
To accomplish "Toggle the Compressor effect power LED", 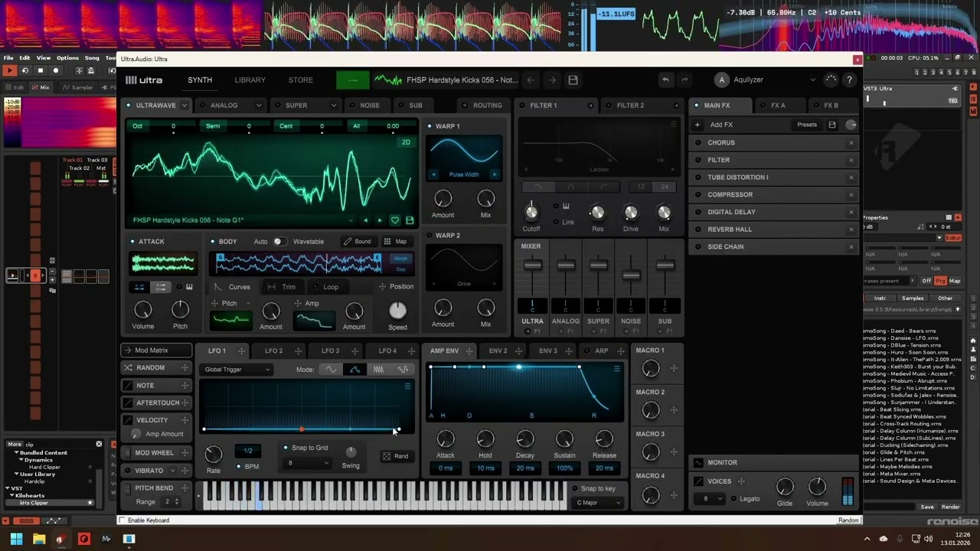I will click(699, 195).
